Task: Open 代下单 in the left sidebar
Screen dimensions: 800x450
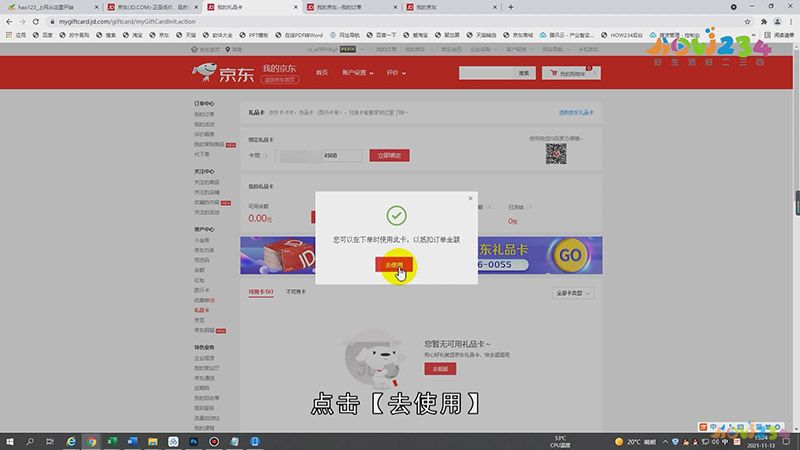Action: [x=202, y=154]
